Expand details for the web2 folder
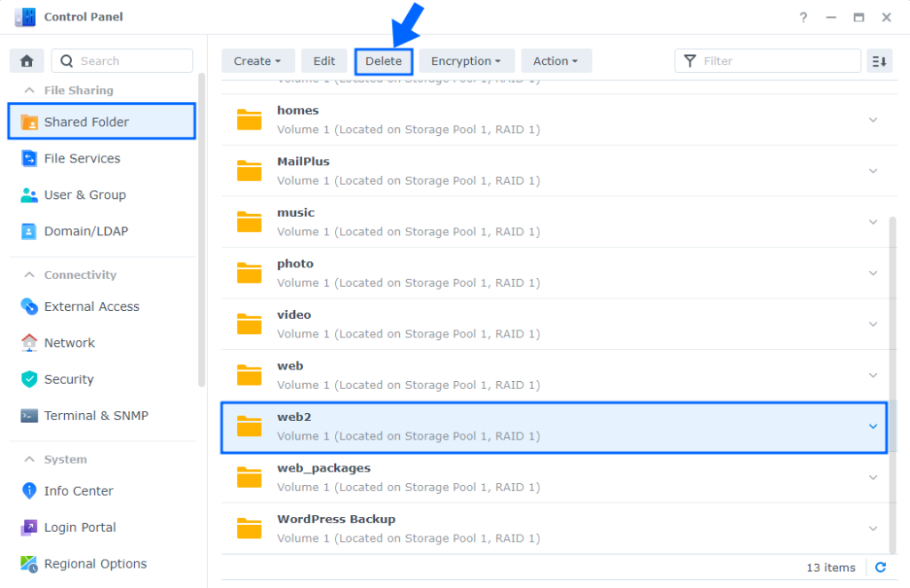The height and width of the screenshot is (588, 910). point(873,426)
